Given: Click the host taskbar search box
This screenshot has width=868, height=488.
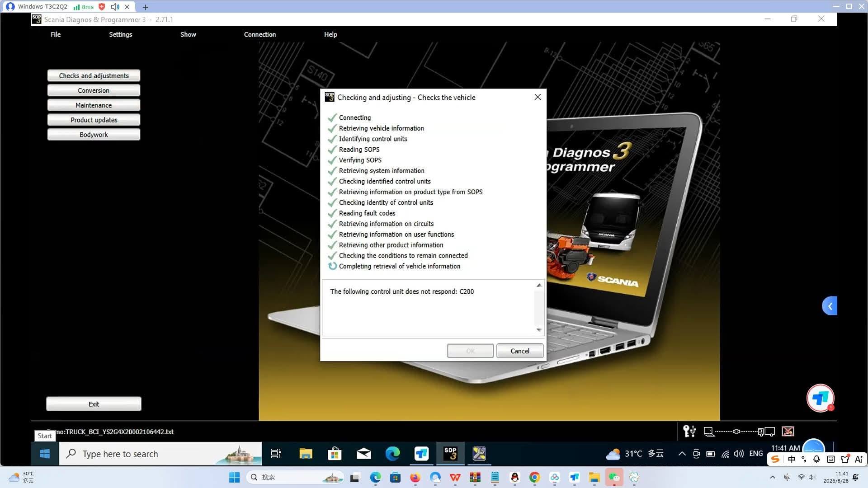Looking at the screenshot, I should (296, 477).
